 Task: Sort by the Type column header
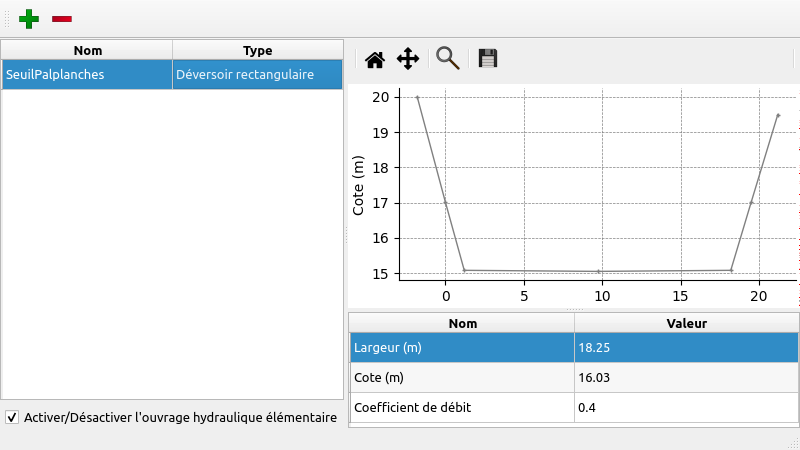point(257,50)
